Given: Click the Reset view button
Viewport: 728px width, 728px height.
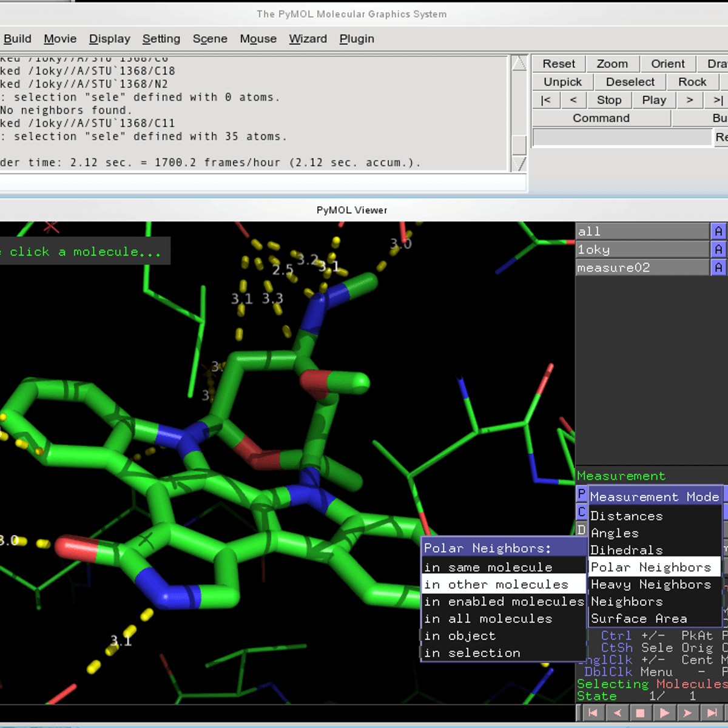Looking at the screenshot, I should coord(559,64).
